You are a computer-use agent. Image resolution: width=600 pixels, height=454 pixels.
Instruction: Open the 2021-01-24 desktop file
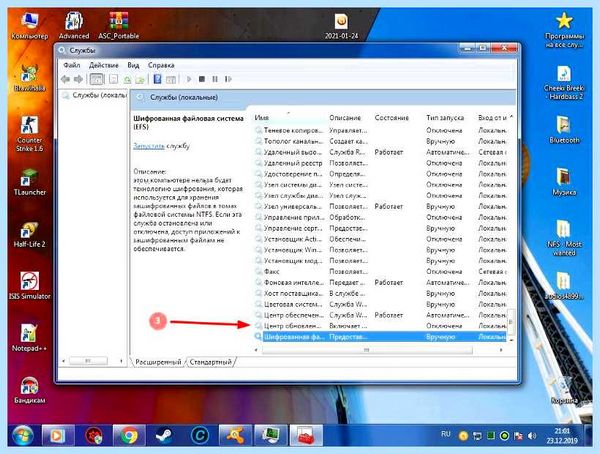coord(341,26)
